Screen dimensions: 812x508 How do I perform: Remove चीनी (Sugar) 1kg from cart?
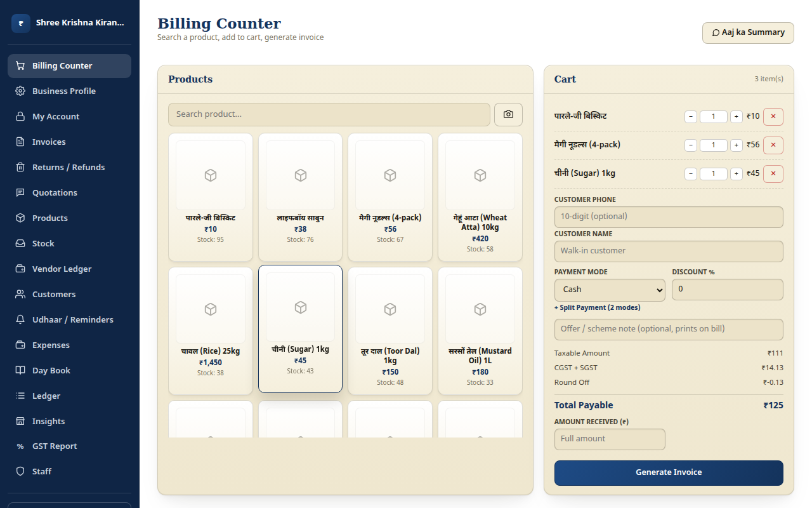point(773,173)
